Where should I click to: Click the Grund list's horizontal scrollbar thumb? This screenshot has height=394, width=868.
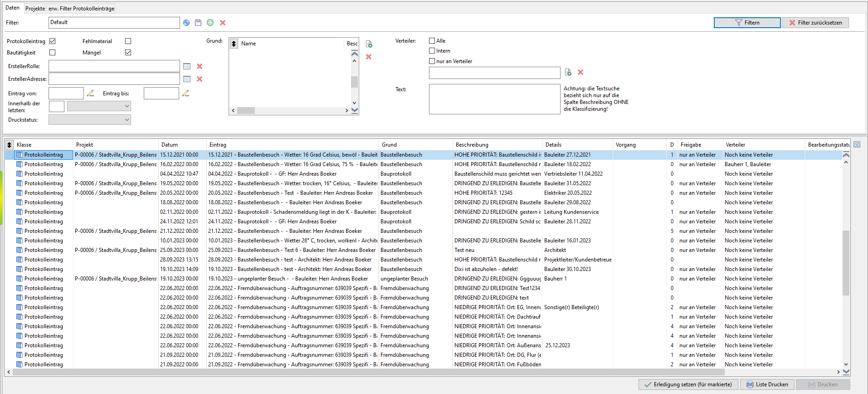246,110
